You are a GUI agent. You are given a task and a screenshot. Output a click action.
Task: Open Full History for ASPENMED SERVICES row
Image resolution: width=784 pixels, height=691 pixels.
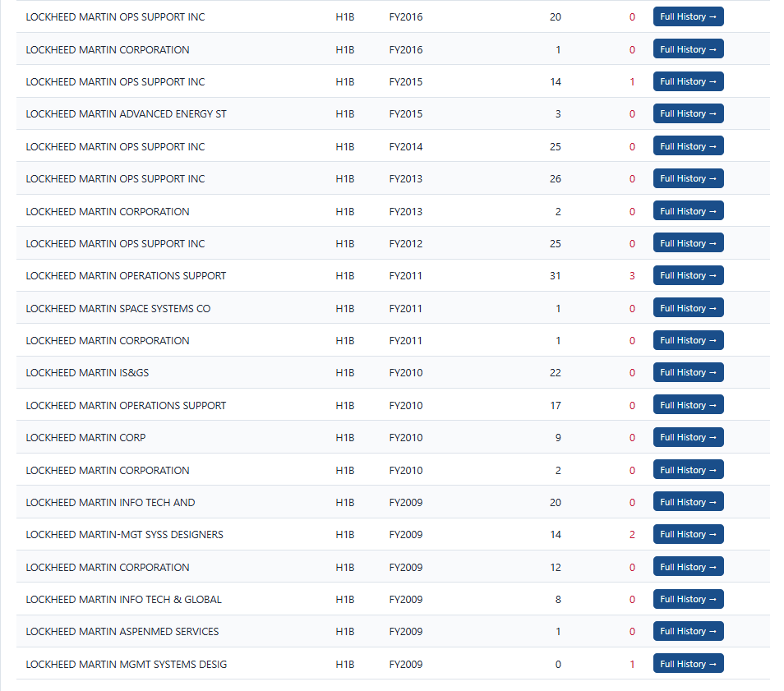point(688,632)
